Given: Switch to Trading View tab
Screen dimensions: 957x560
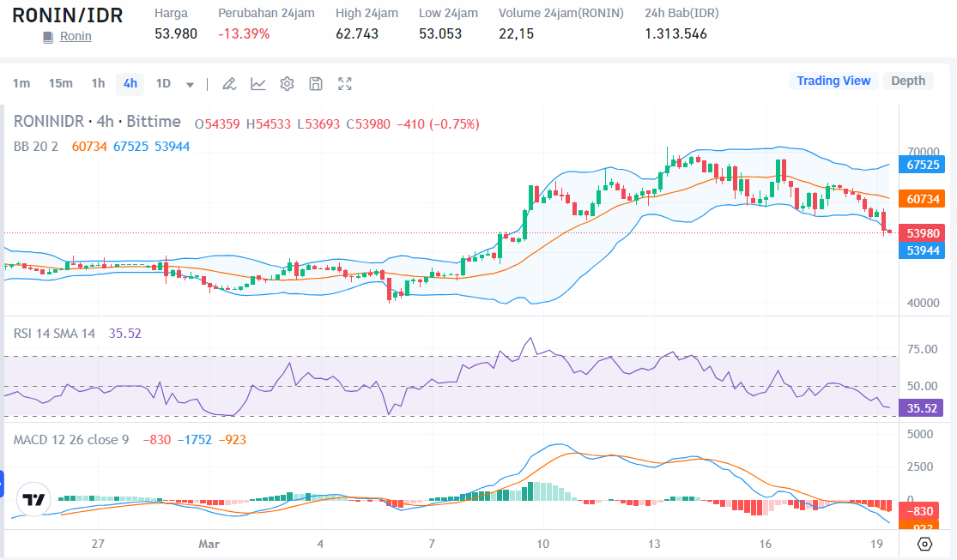Looking at the screenshot, I should [833, 81].
